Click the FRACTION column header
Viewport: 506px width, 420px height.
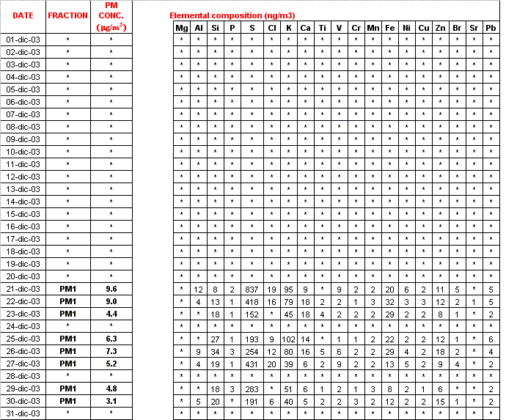67,15
